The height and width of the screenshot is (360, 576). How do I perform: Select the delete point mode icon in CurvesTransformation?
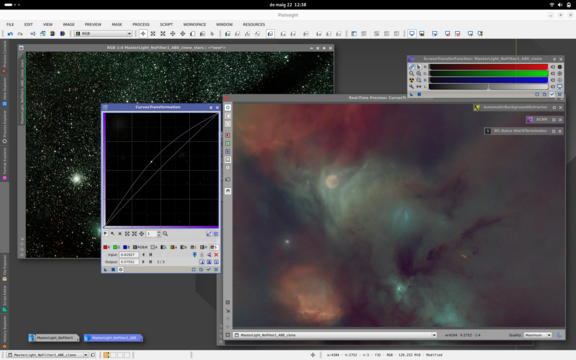pos(120,234)
